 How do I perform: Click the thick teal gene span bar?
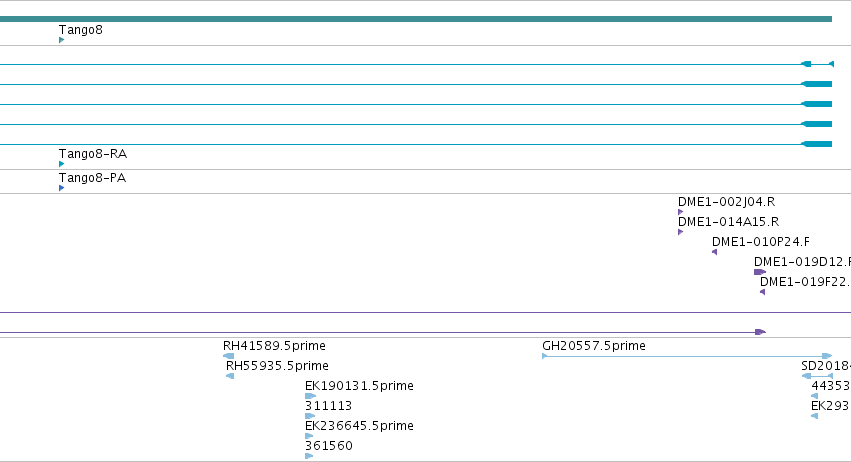416,19
